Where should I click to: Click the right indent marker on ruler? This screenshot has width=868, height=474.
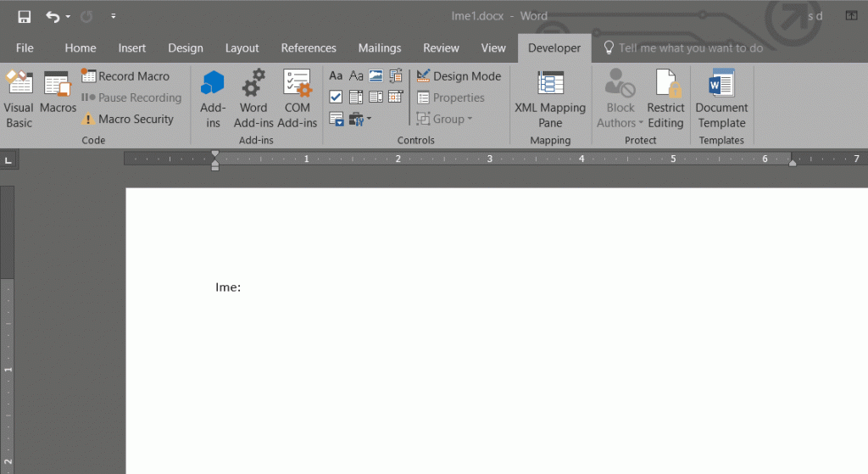click(x=793, y=162)
